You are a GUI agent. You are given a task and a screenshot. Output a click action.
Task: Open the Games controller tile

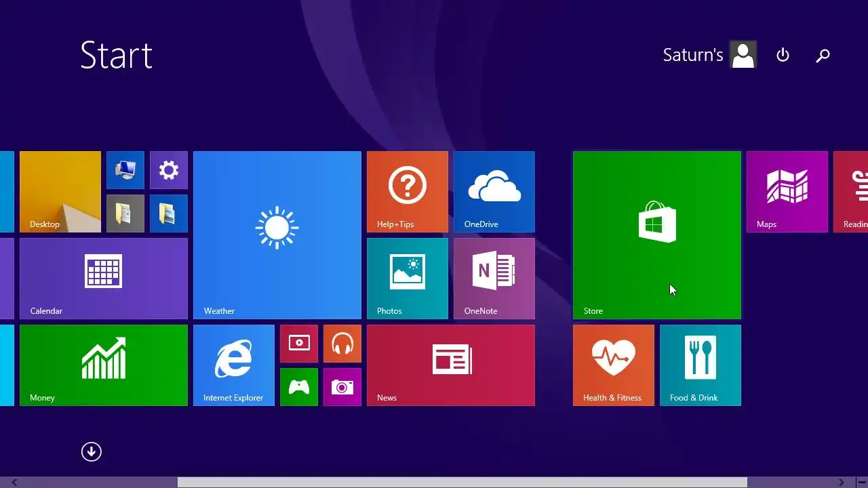(x=299, y=387)
